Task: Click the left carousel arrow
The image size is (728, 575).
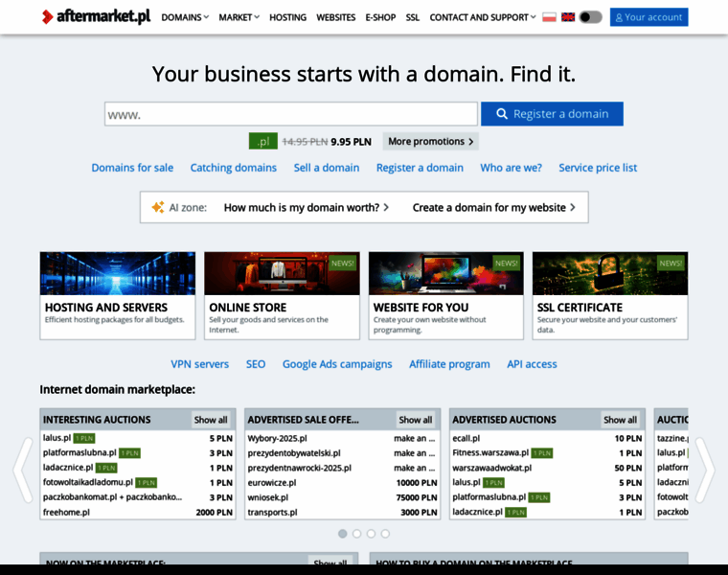Action: [23, 470]
